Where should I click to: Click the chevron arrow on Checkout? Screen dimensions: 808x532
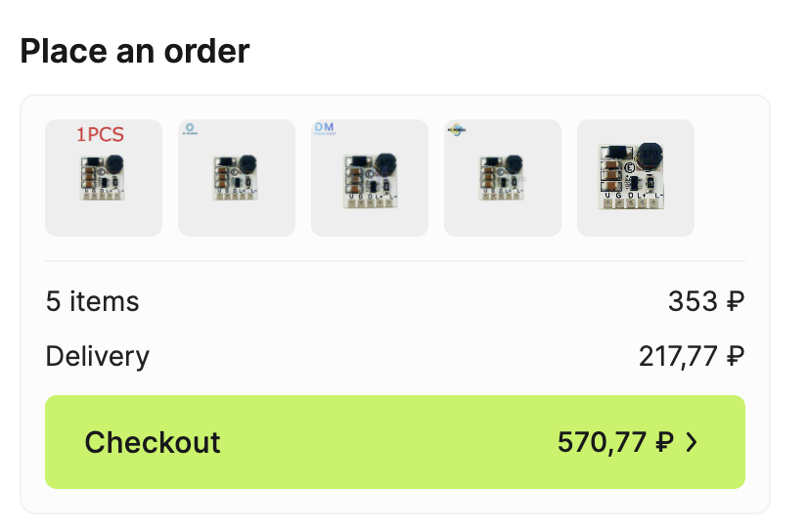(x=692, y=442)
